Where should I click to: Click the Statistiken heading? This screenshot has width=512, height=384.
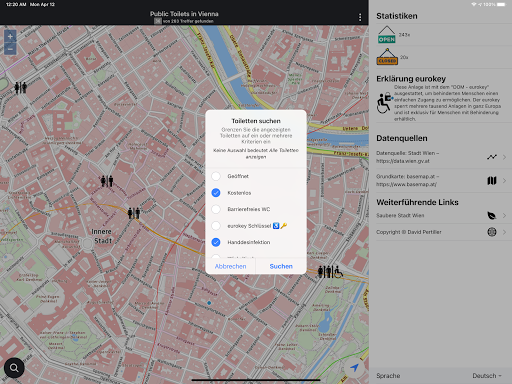(x=397, y=16)
